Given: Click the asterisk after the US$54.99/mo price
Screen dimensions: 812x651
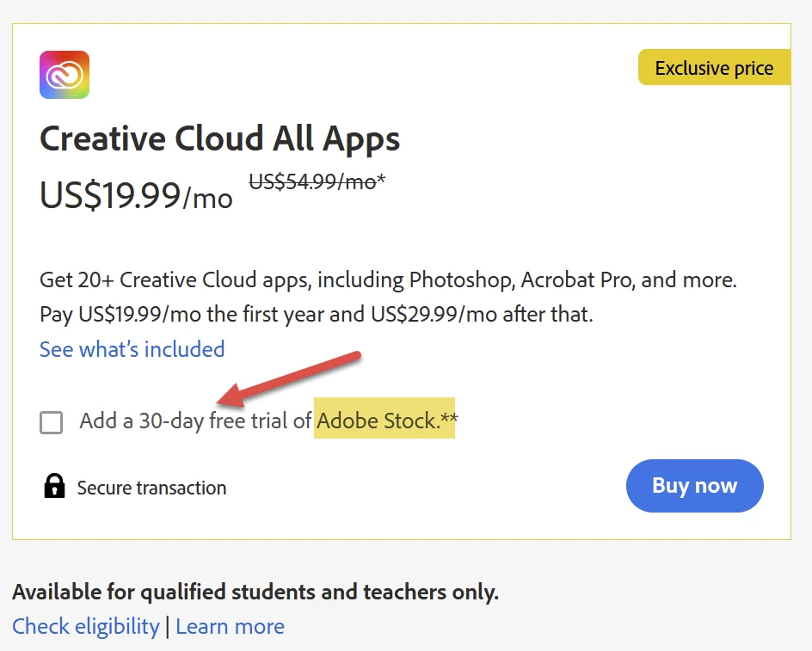Looking at the screenshot, I should (x=382, y=181).
